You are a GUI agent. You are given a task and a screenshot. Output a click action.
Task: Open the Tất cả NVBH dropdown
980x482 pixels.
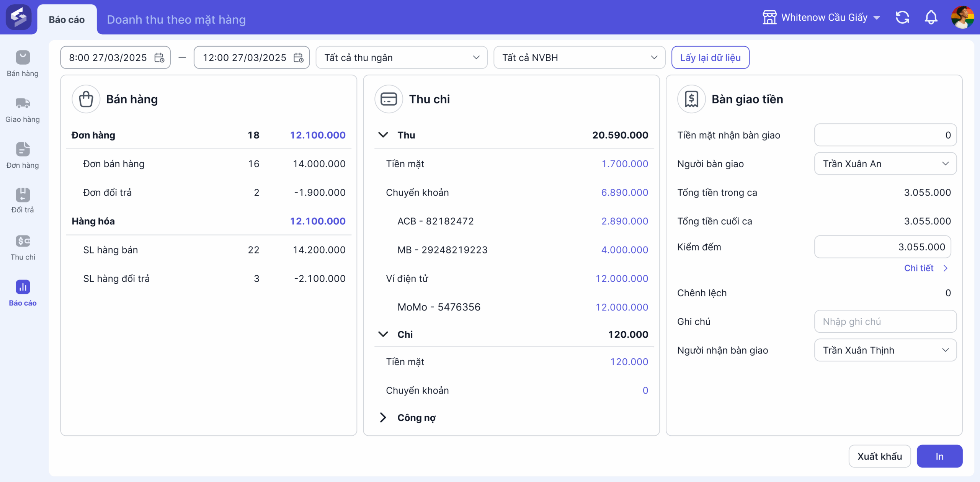tap(579, 58)
